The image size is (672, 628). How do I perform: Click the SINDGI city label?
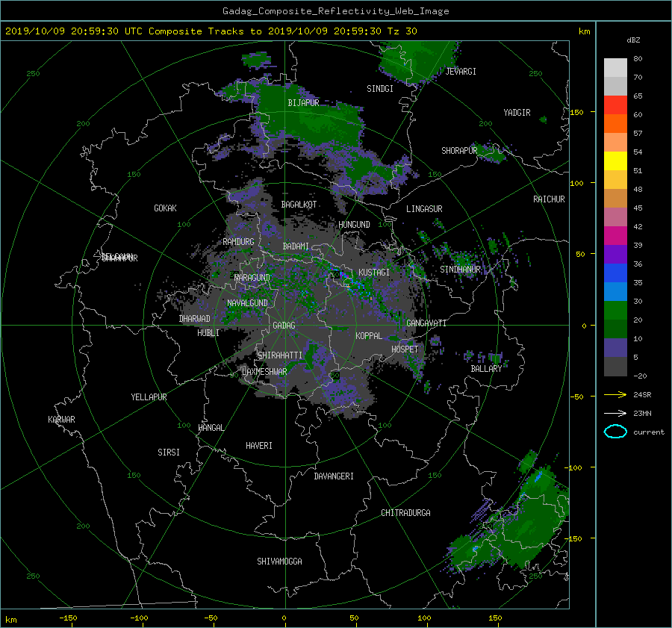click(x=380, y=89)
